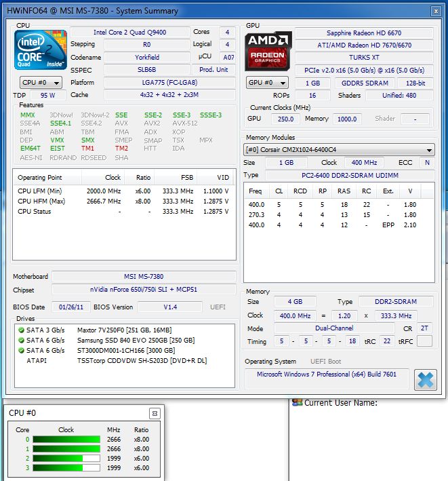
Task: Open the CPU #0 selector dropdown
Action: click(41, 83)
